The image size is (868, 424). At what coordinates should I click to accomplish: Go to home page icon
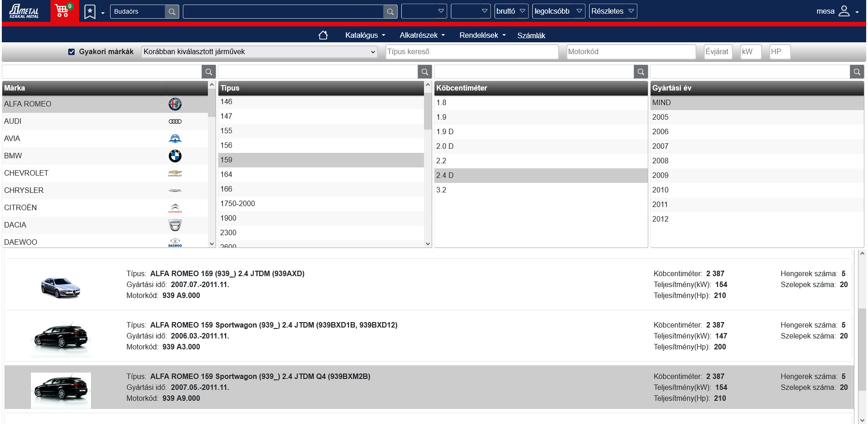pos(323,35)
